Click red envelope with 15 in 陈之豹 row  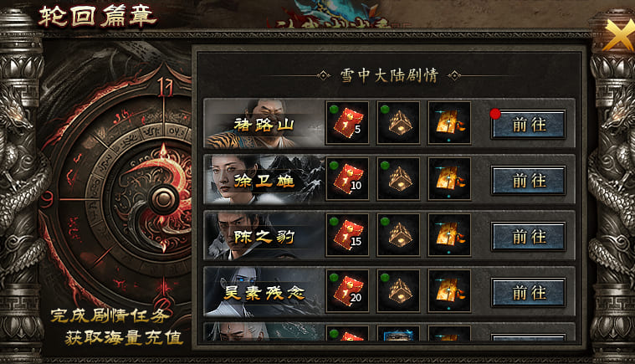pos(347,235)
